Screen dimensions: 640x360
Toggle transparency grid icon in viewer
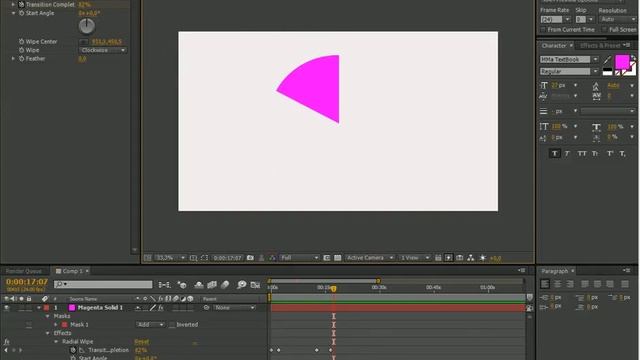pos(338,258)
